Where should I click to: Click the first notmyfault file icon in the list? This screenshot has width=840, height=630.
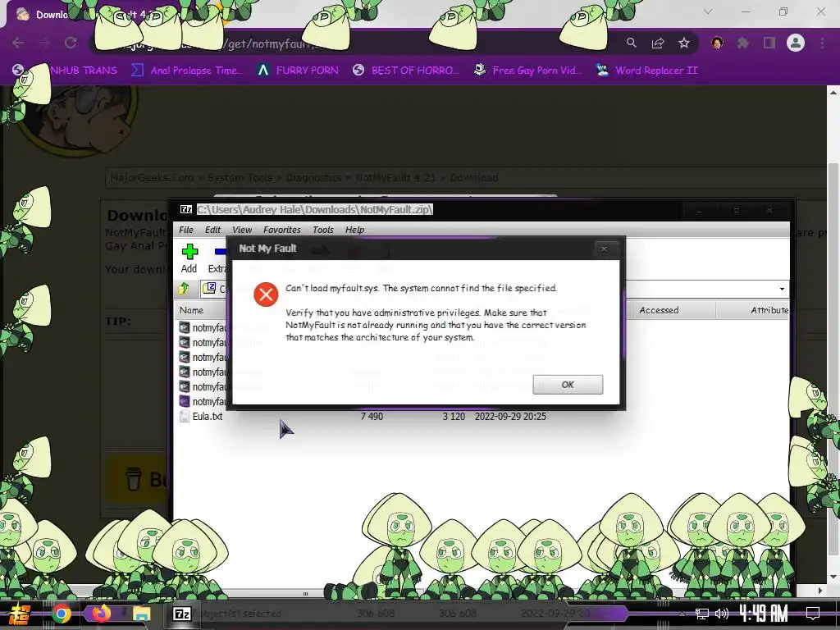coord(185,327)
